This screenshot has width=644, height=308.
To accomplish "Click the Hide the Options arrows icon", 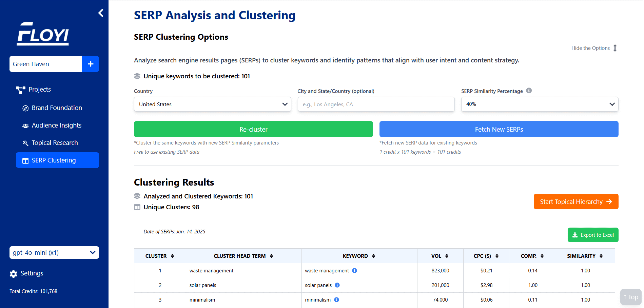I will click(x=615, y=48).
